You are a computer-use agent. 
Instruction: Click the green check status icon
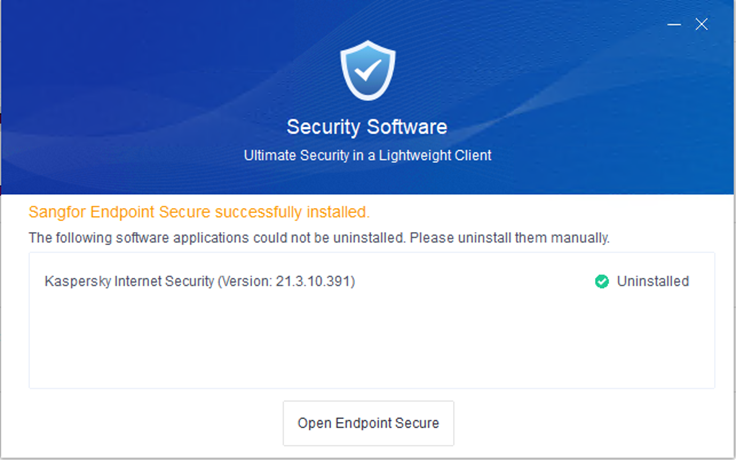click(x=602, y=282)
